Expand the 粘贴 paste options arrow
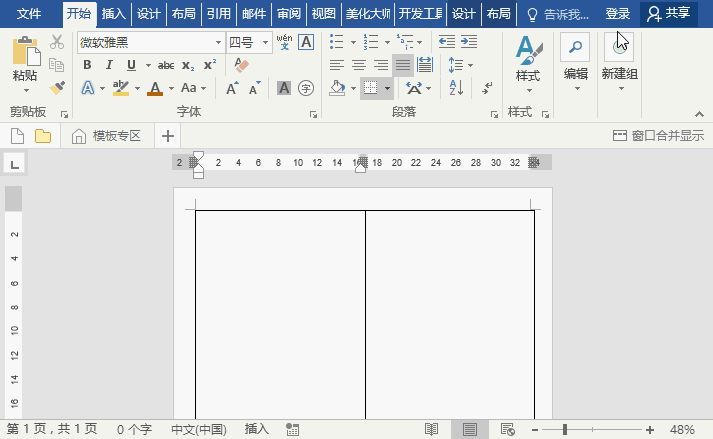713x439 pixels. (x=25, y=89)
